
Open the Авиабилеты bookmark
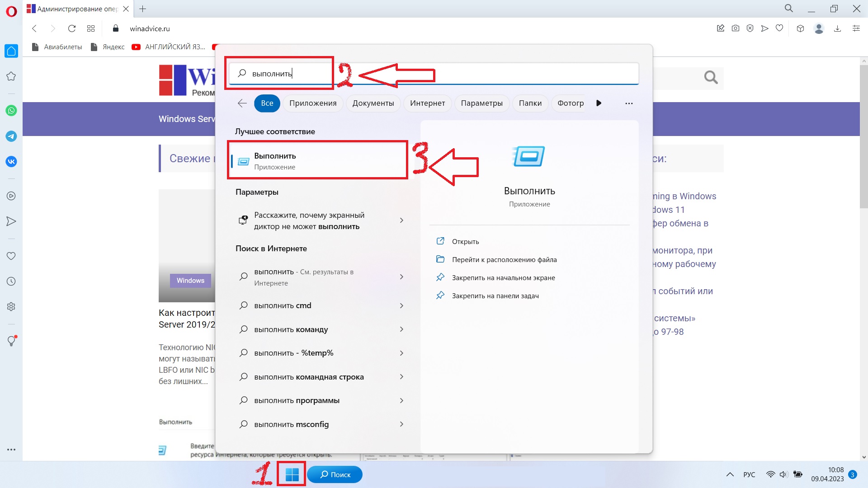(57, 47)
